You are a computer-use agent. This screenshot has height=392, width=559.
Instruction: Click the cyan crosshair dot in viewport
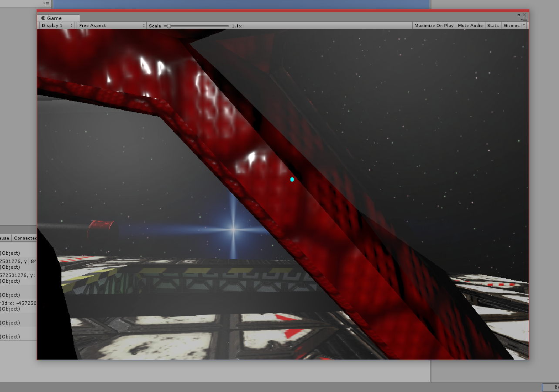tap(292, 179)
